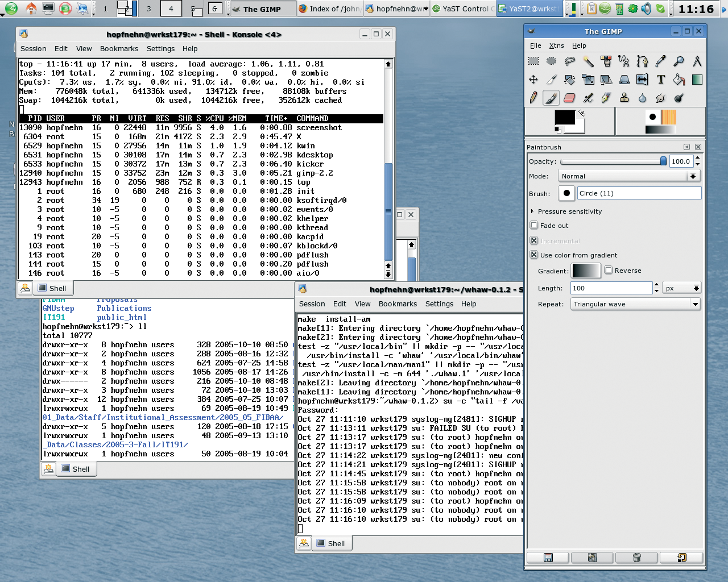Click the Brush name field Circle (11)
Viewport: 728px width, 582px height.
[x=639, y=193]
